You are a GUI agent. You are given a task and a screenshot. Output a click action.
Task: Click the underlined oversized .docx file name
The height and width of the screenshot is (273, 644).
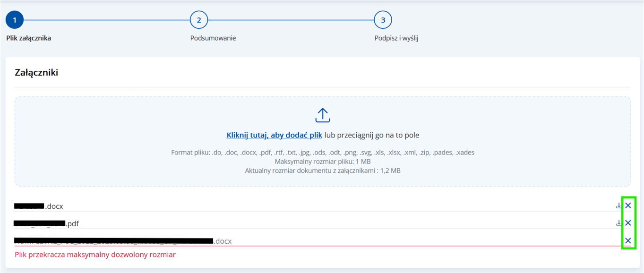pyautogui.click(x=123, y=241)
